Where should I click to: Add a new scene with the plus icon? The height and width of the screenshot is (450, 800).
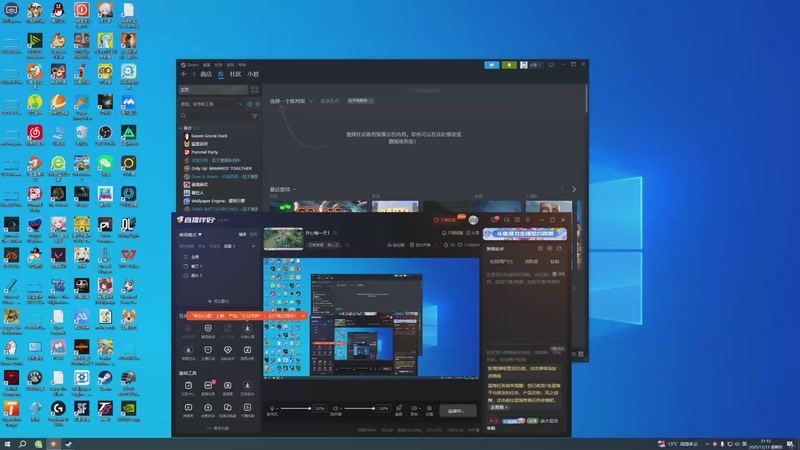[x=254, y=246]
